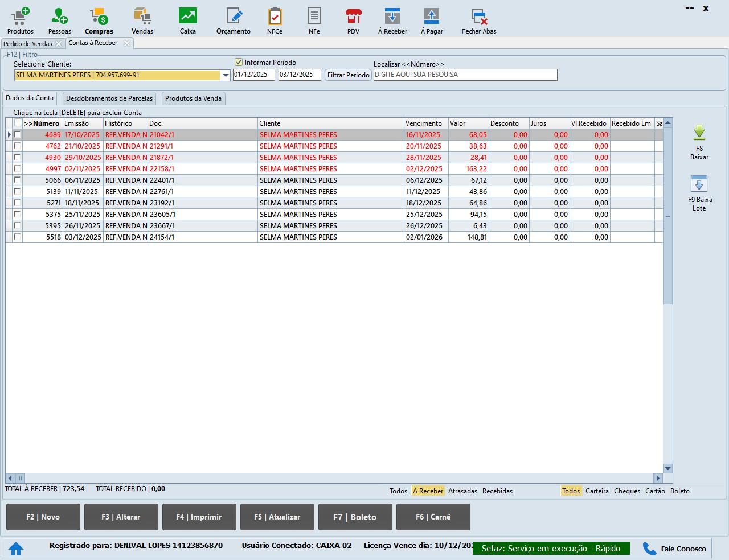Tick the checkbox for account 4689
Image resolution: width=729 pixels, height=560 pixels.
click(x=18, y=135)
